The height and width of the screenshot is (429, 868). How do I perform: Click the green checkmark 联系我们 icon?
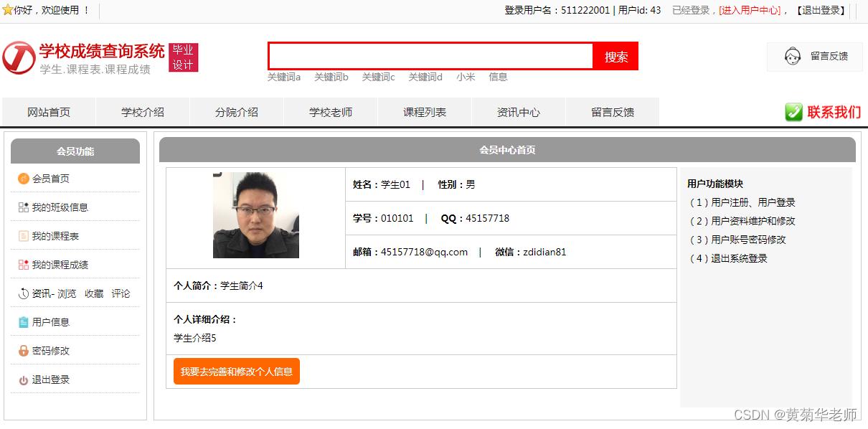793,112
